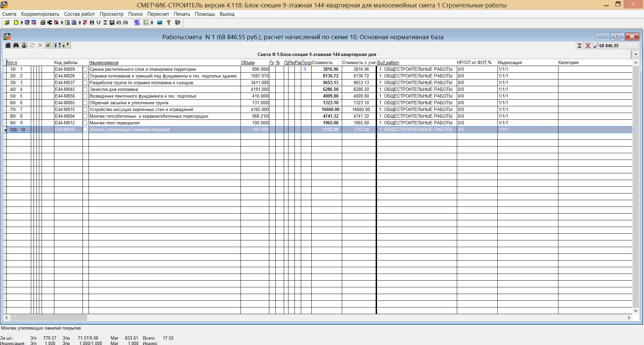Click the red arrows recalculation icon
This screenshot has width=644, height=345.
point(85,22)
